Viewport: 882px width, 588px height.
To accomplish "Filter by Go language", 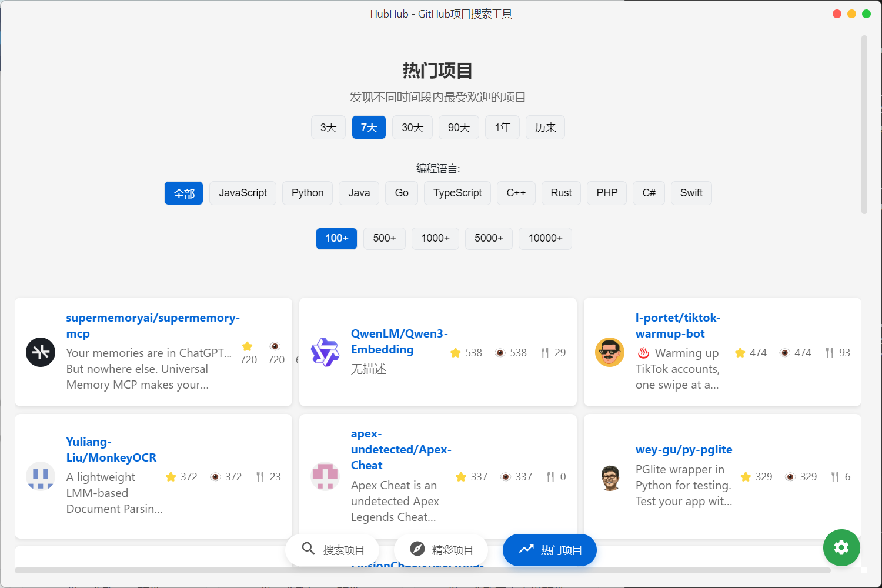I will point(402,193).
